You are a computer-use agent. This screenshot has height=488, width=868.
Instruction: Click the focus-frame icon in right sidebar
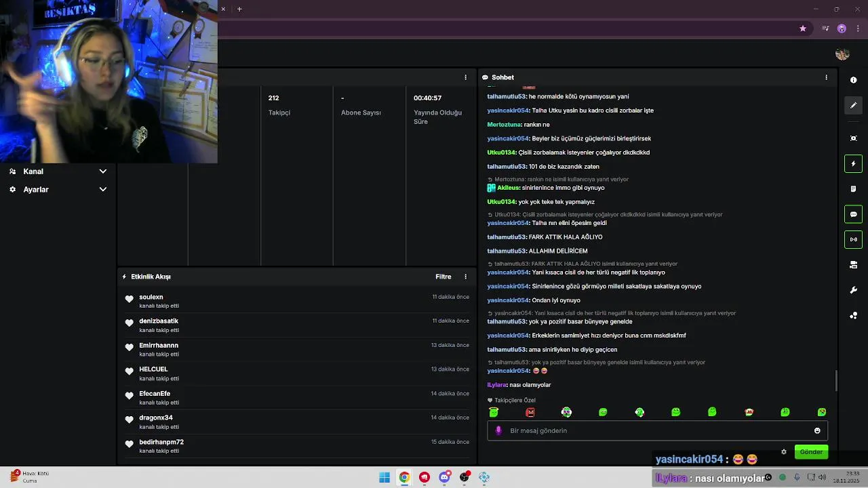coord(853,138)
